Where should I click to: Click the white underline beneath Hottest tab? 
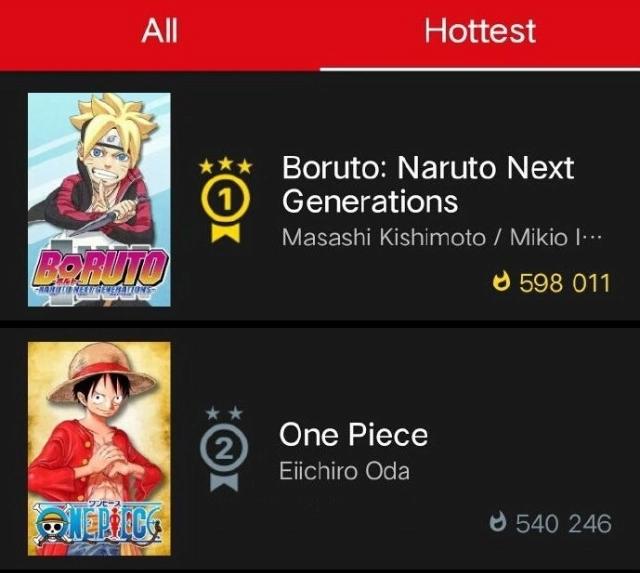click(x=479, y=69)
